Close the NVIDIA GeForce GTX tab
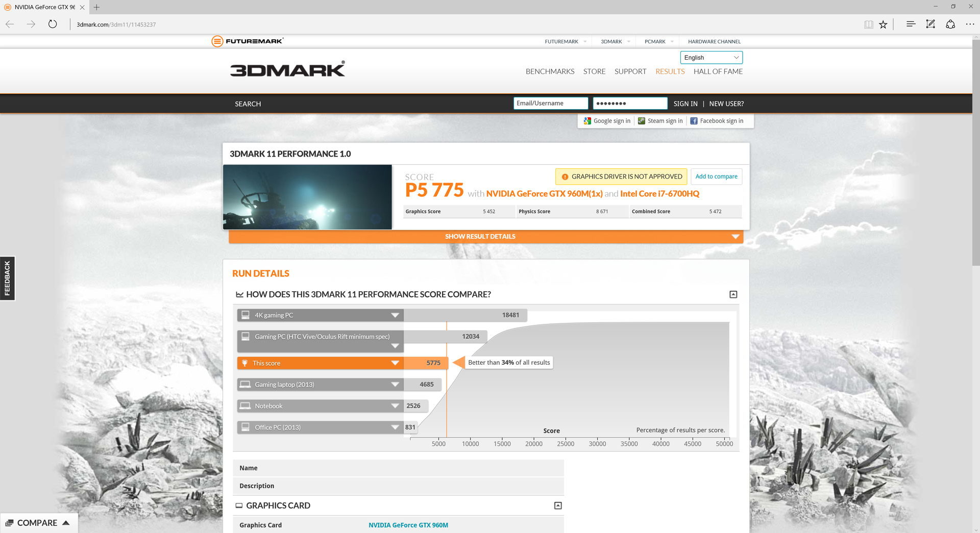Viewport: 980px width, 533px height. (82, 7)
